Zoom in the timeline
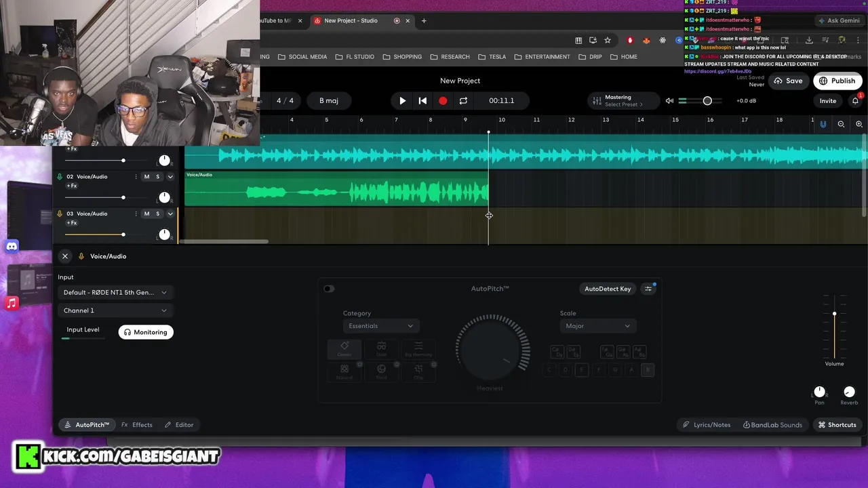Screen dimensions: 868x488 tap(859, 124)
